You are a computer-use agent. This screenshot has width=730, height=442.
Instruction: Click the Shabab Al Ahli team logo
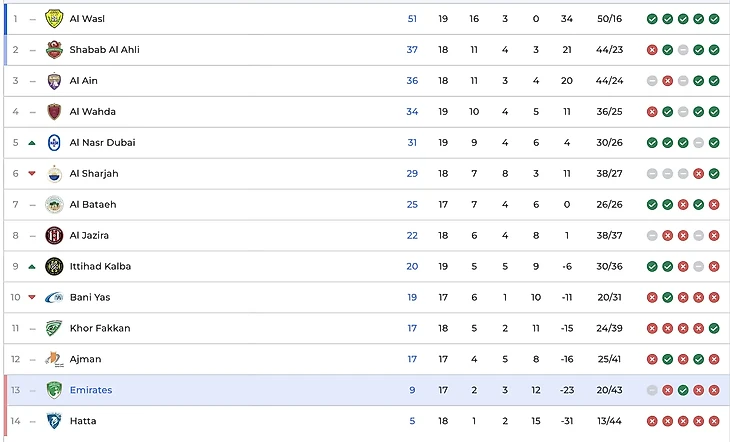tap(54, 49)
